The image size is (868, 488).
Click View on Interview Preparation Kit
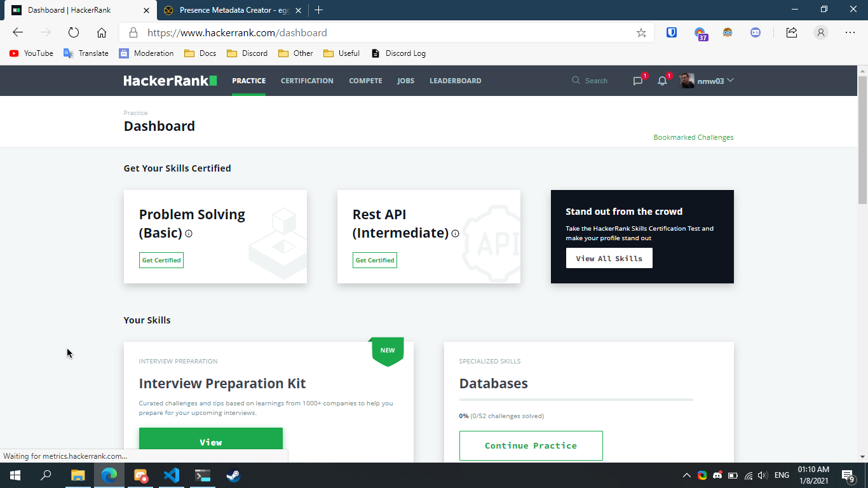211,442
